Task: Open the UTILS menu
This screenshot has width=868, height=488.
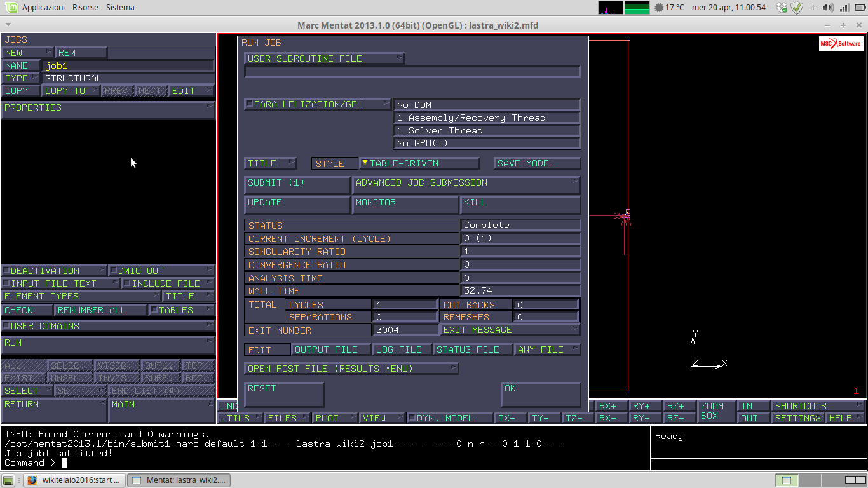Action: [x=241, y=418]
